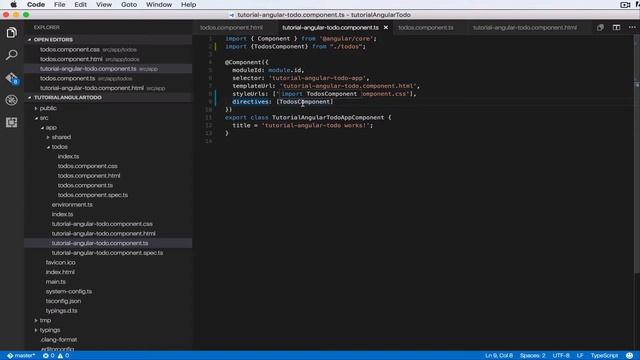Click the class name TutorialAngularTodoAppComponent
The height and width of the screenshot is (360, 640).
pos(328,118)
